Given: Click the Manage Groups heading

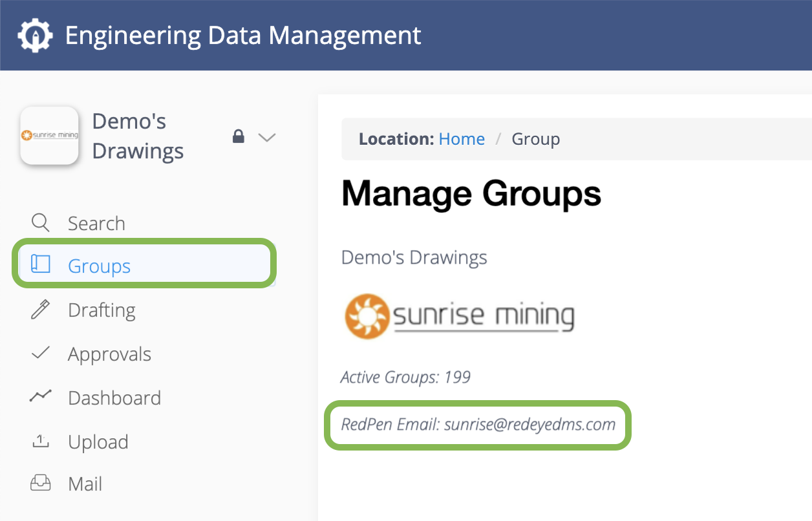Looking at the screenshot, I should (x=471, y=193).
